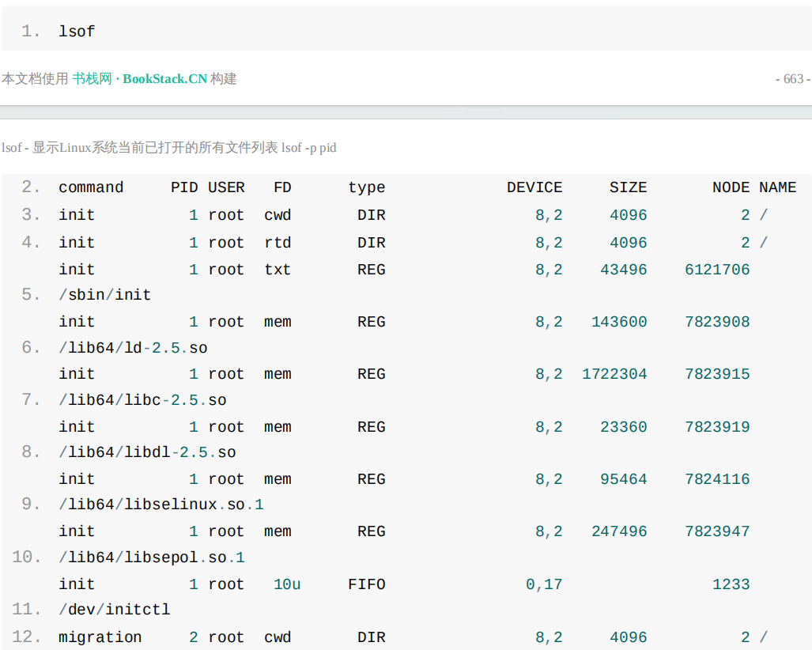This screenshot has height=650, width=812.
Task: Click the 'USER' column header
Action: pos(226,187)
